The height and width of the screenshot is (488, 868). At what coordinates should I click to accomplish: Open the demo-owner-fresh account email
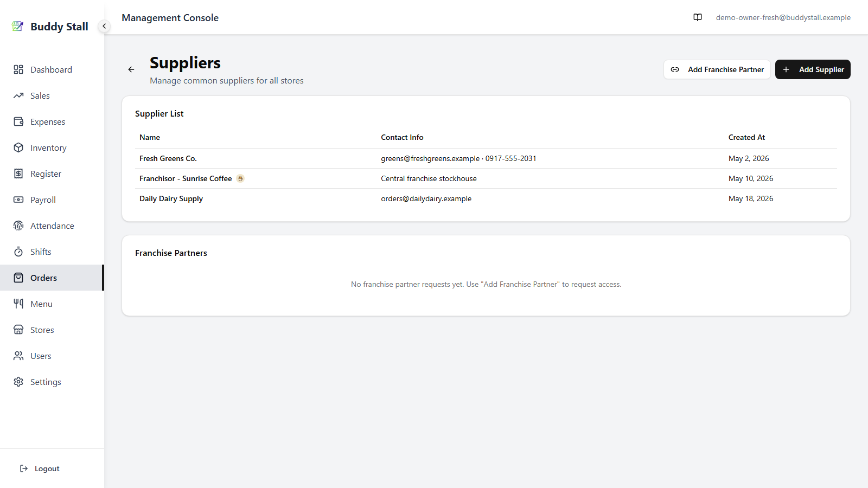click(x=783, y=17)
